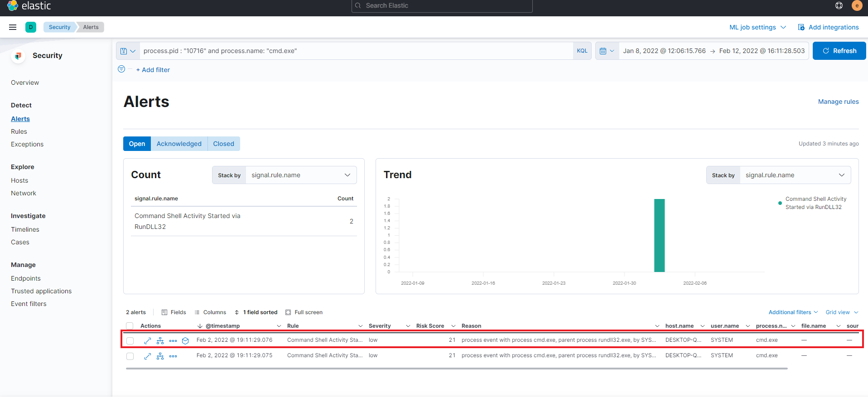Investigate first alert in timeline (cube icon)
This screenshot has width=868, height=403.
coord(185,340)
